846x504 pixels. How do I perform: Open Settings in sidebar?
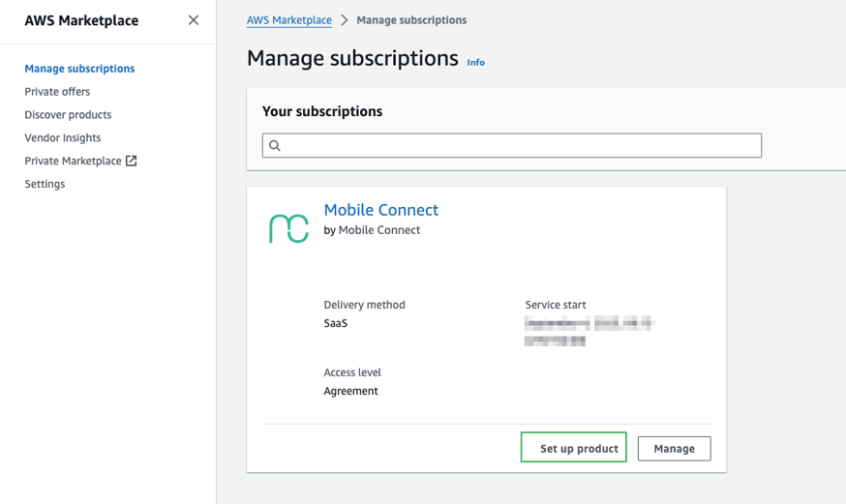point(45,185)
